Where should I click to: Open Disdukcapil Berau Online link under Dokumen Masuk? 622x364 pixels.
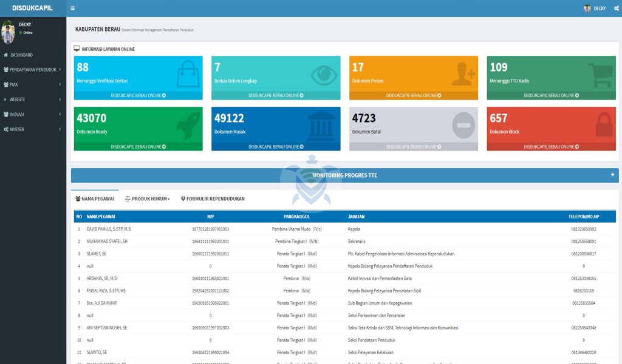click(x=276, y=147)
